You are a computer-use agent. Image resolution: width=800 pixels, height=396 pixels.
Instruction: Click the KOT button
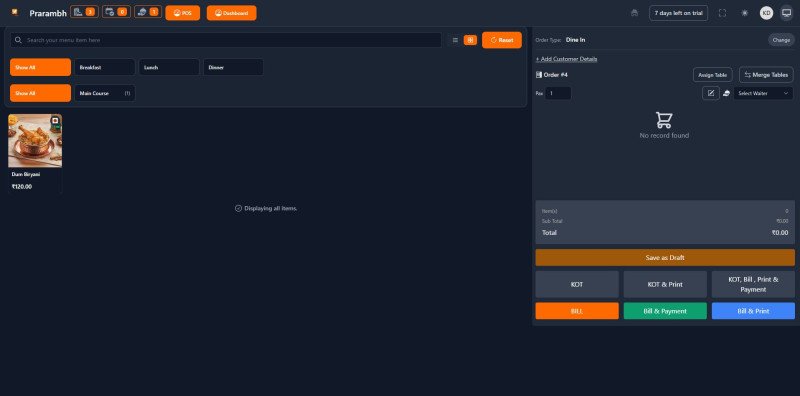[x=577, y=284]
